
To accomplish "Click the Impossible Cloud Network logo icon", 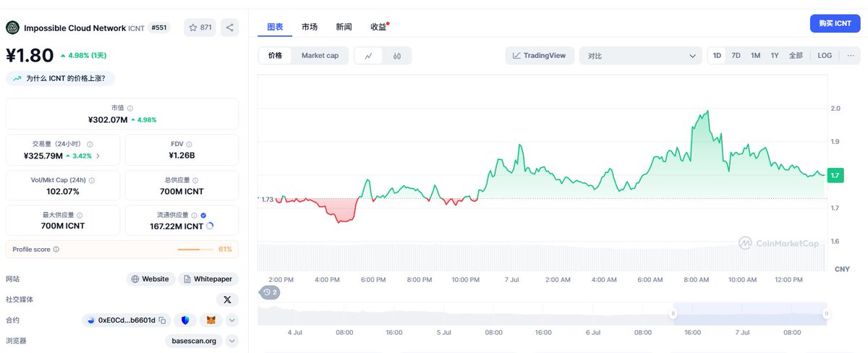I will pos(12,27).
